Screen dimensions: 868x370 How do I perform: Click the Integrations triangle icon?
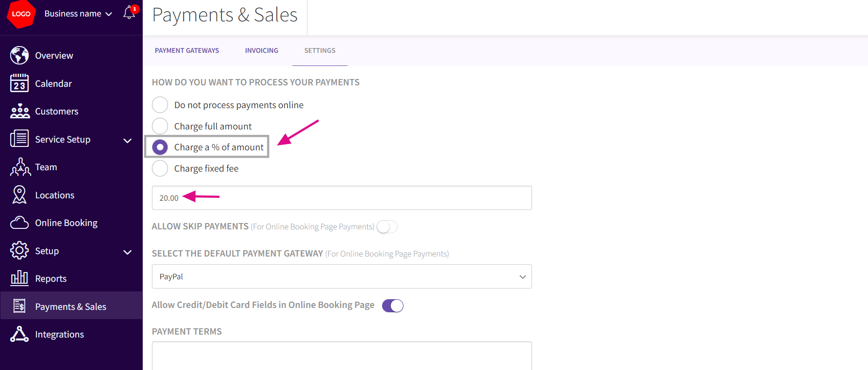click(19, 334)
